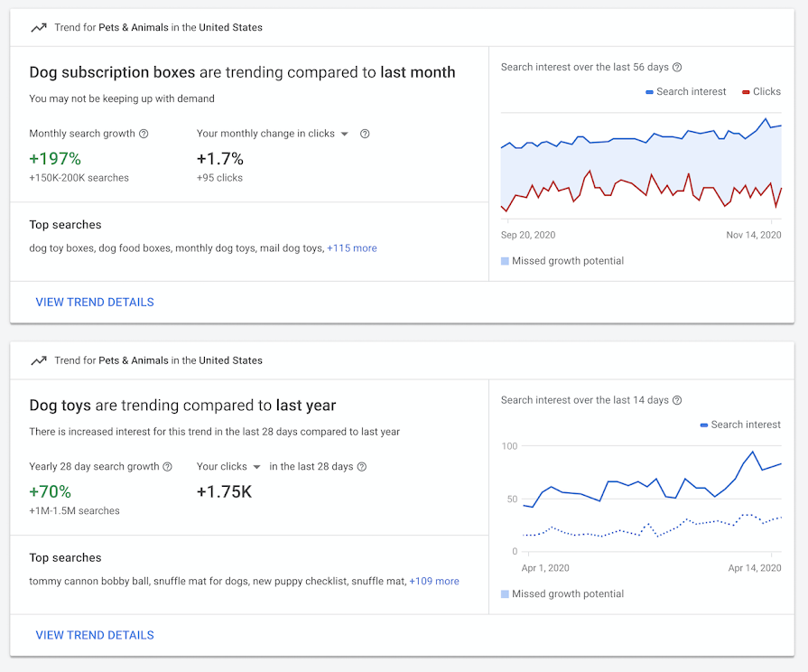Click the help icon for search interest over 14 days
Viewport: 808px width, 672px height.
pyautogui.click(x=676, y=399)
